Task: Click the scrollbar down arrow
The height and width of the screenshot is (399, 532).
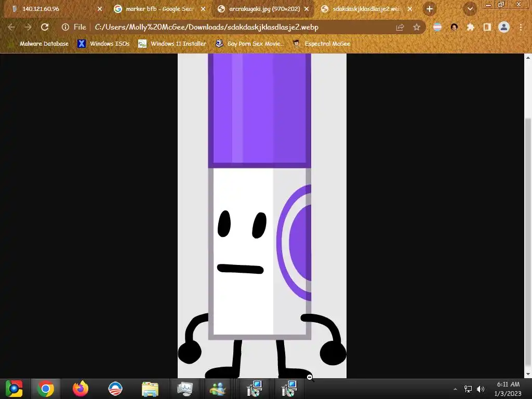Action: [x=528, y=374]
